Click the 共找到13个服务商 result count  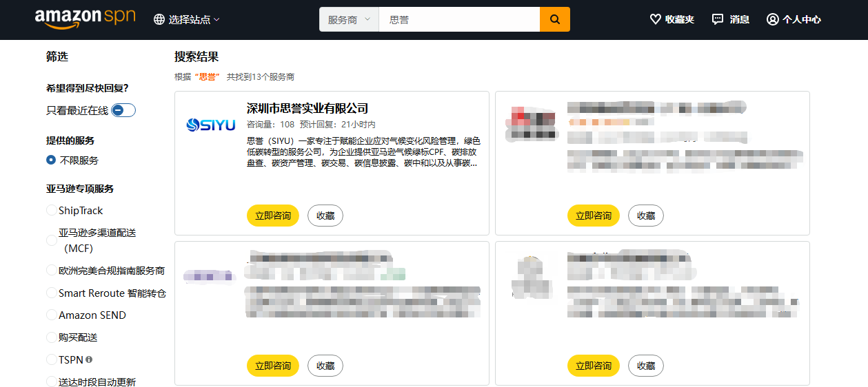261,76
